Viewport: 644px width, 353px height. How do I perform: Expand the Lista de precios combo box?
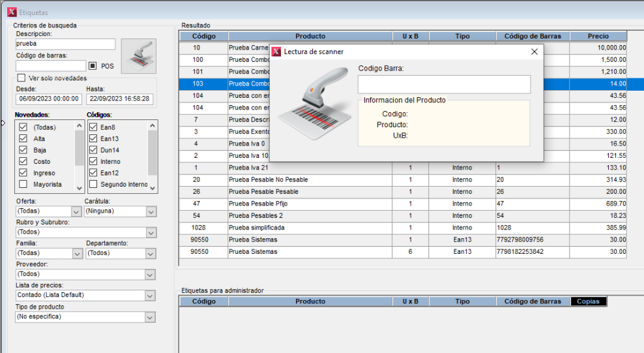(151, 295)
